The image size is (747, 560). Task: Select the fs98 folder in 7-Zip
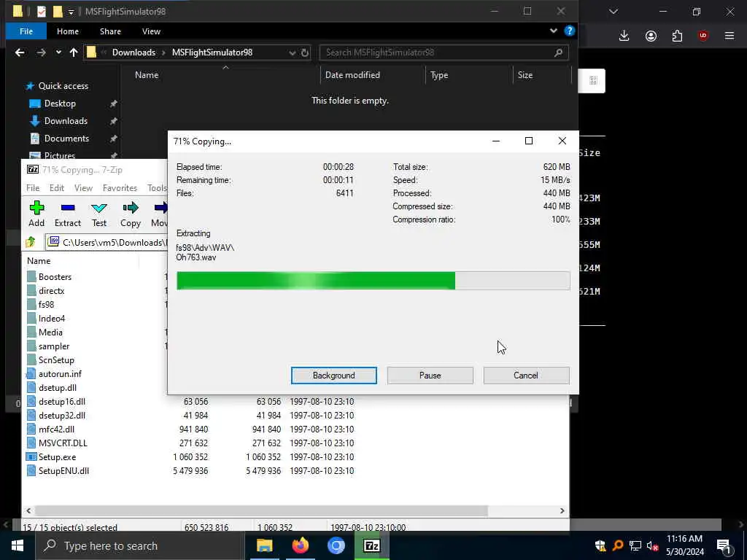[46, 305]
